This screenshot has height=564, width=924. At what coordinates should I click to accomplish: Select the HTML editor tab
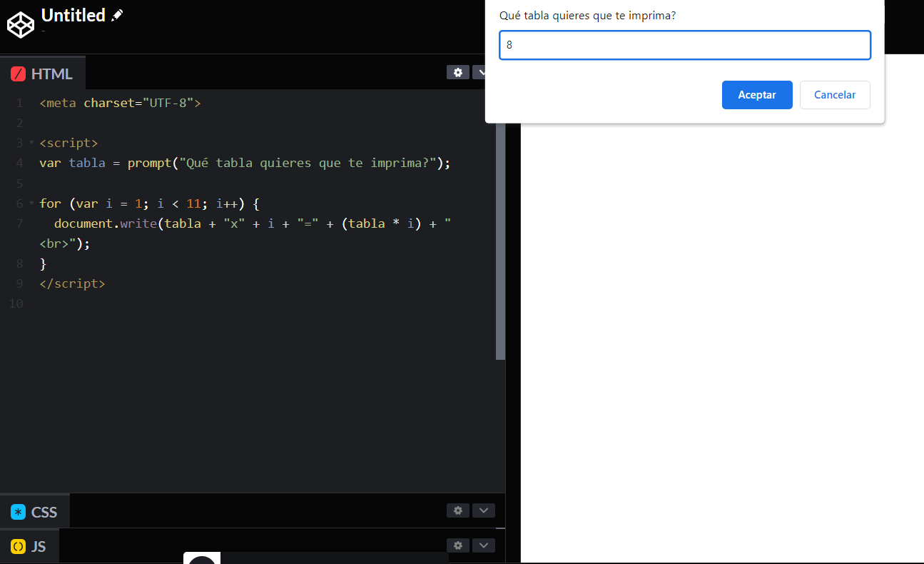point(43,74)
